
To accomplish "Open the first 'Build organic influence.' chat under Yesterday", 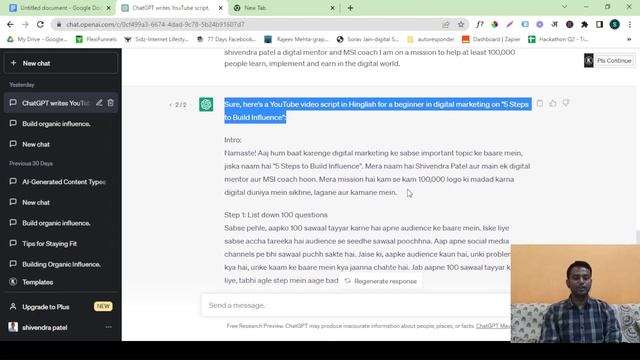I will coord(60,124).
